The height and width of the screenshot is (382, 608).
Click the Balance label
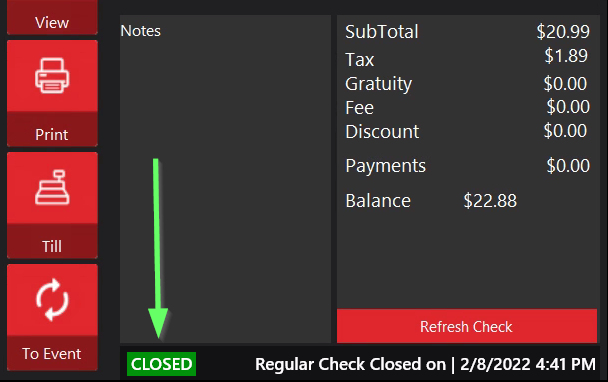(x=378, y=201)
